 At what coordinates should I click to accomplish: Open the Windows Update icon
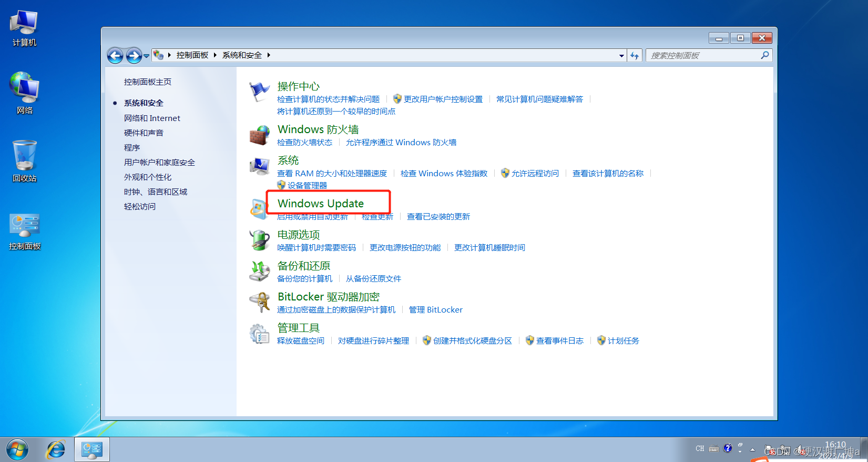(258, 209)
